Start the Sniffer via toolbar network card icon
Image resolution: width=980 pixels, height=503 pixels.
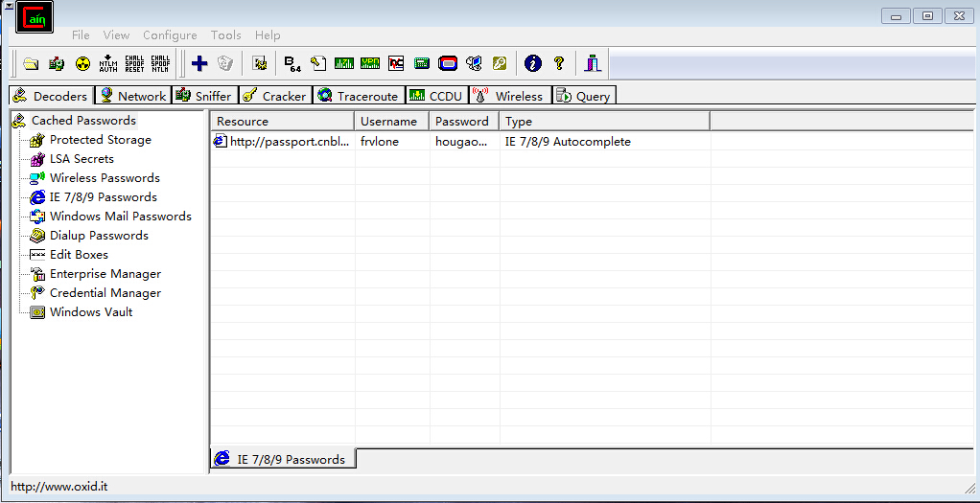point(57,63)
